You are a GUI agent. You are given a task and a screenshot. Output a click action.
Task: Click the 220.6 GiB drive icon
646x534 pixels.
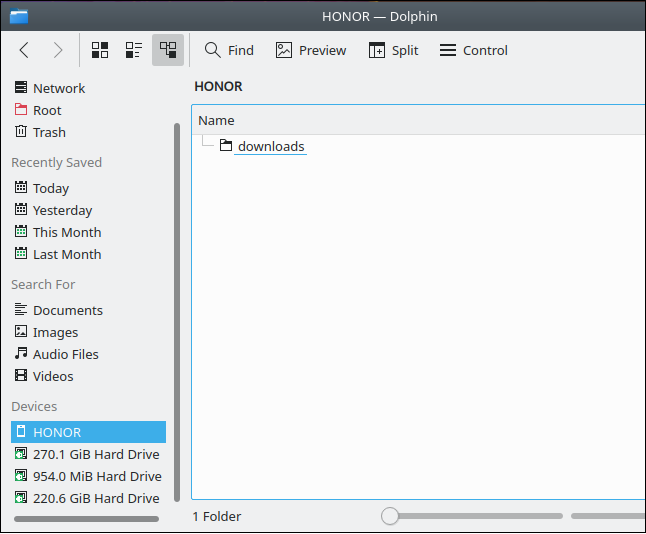(21, 497)
